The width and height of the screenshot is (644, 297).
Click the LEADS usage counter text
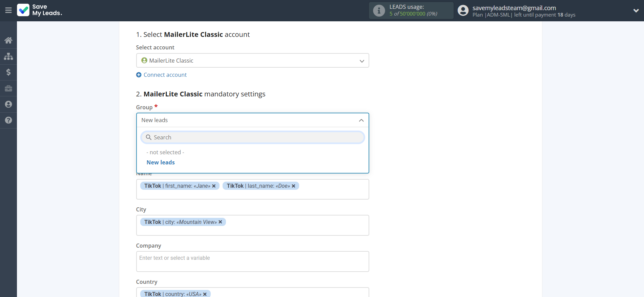(x=413, y=14)
